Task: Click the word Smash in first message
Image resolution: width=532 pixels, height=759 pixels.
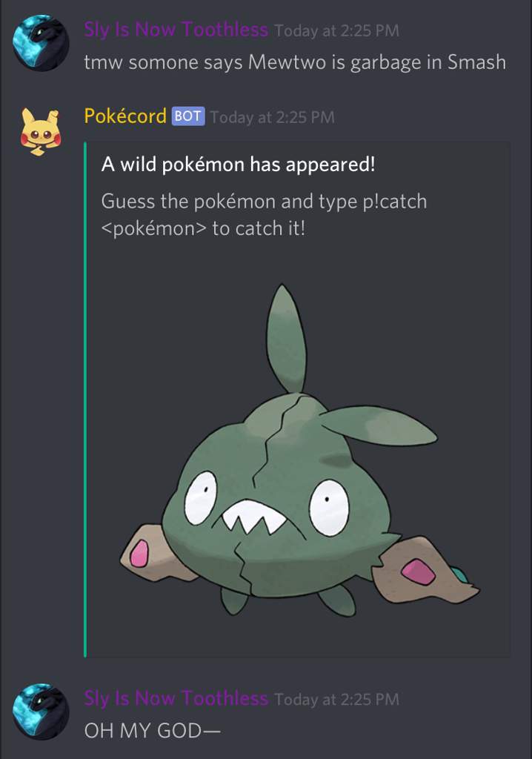Action: [x=476, y=62]
